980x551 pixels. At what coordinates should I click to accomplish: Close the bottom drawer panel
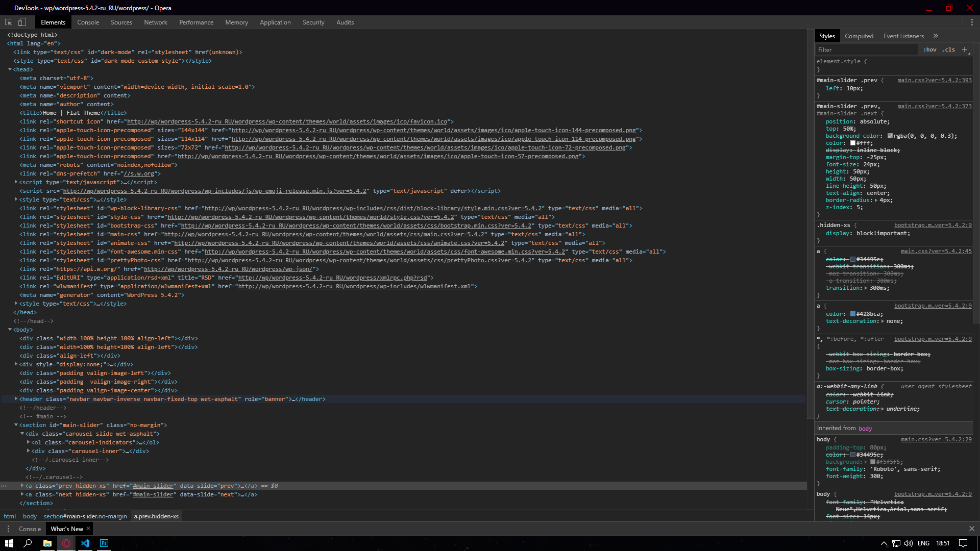[x=972, y=529]
